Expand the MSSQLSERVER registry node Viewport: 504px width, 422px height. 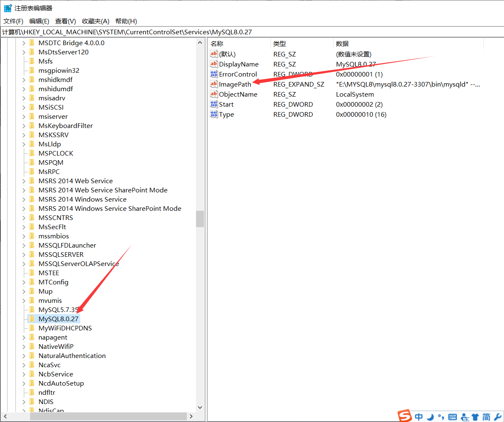point(24,254)
